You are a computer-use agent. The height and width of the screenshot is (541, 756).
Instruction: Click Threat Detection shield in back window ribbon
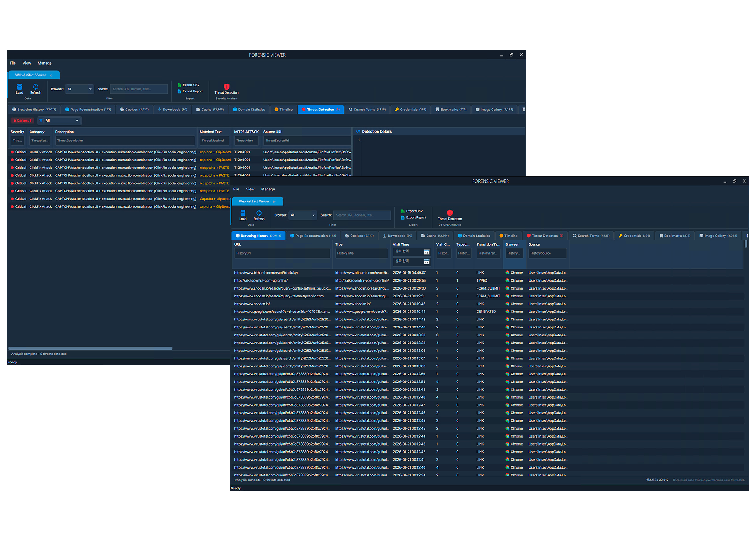tap(226, 87)
